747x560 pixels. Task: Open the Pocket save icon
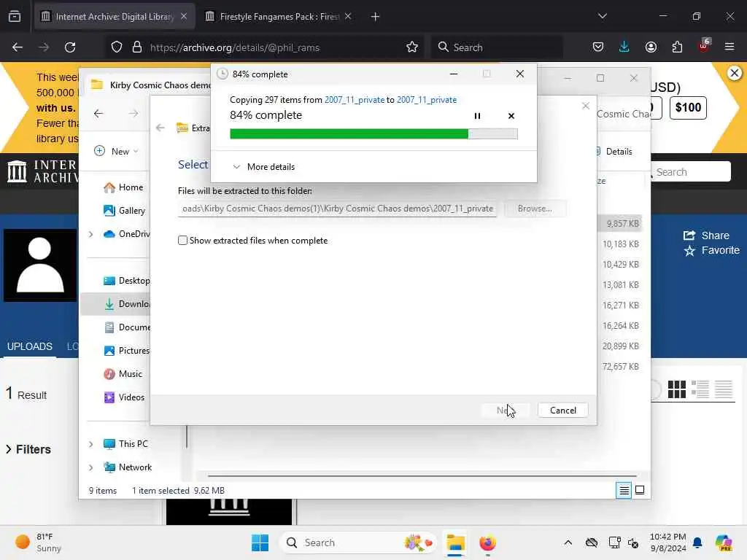pos(598,47)
